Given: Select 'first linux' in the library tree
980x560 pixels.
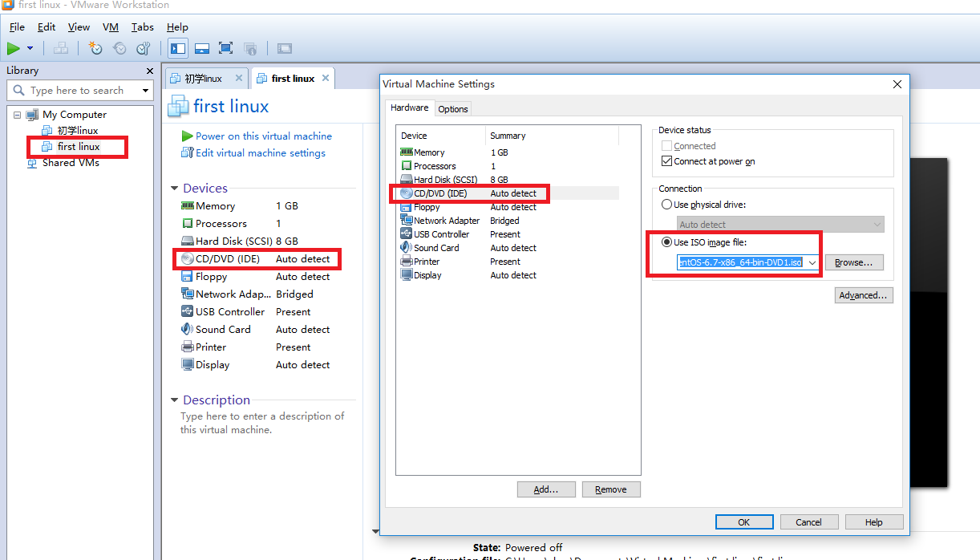Looking at the screenshot, I should click(x=79, y=147).
